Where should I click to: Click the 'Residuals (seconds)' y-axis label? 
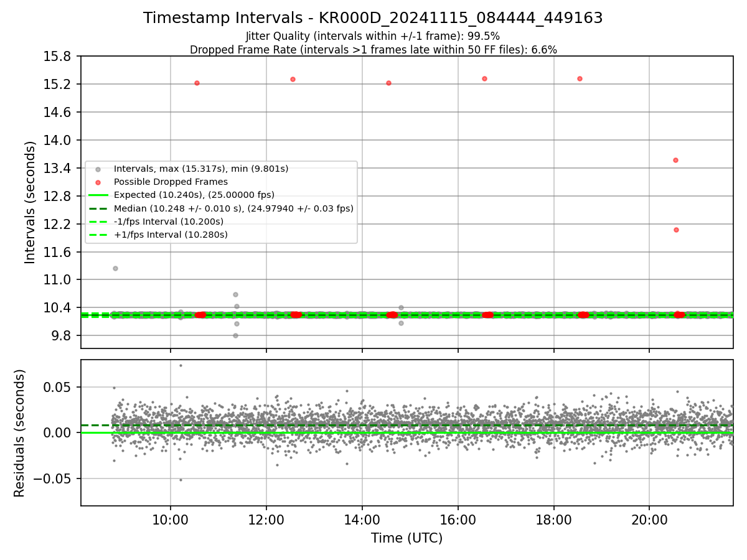[x=20, y=433]
